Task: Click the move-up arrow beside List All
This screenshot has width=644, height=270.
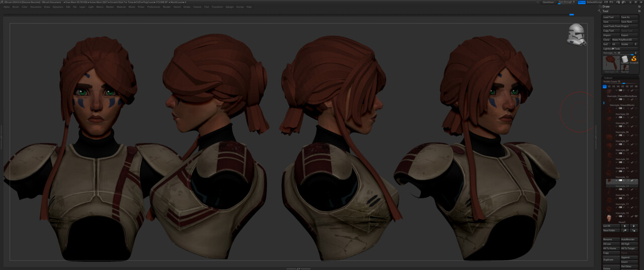Action: tap(624, 226)
